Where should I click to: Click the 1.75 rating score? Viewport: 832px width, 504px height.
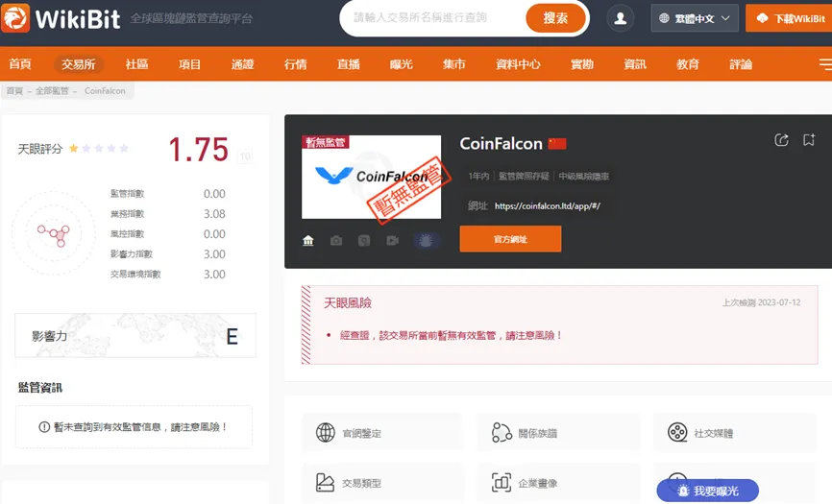tap(199, 150)
